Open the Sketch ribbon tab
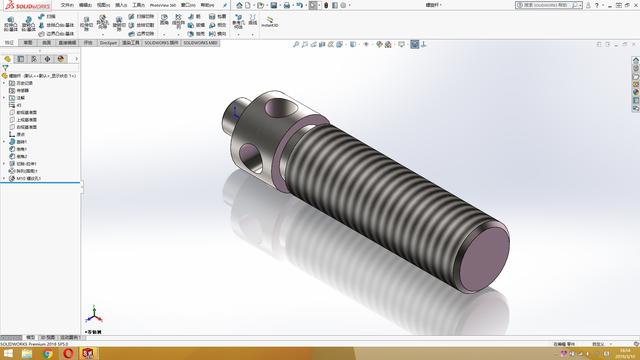This screenshot has height=360, width=640. pos(27,43)
